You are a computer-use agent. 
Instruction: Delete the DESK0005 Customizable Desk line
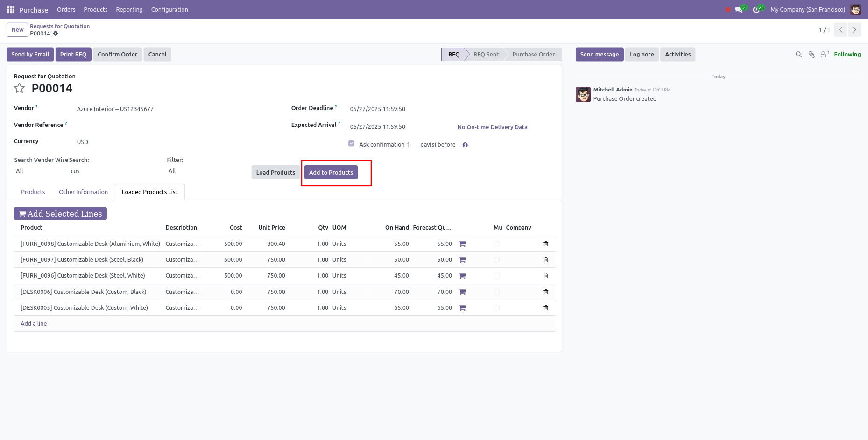coord(546,308)
